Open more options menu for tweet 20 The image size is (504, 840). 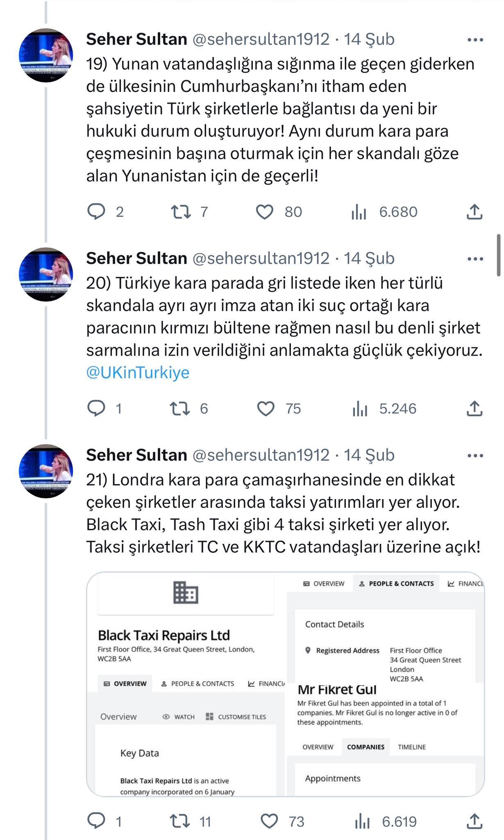pyautogui.click(x=475, y=259)
